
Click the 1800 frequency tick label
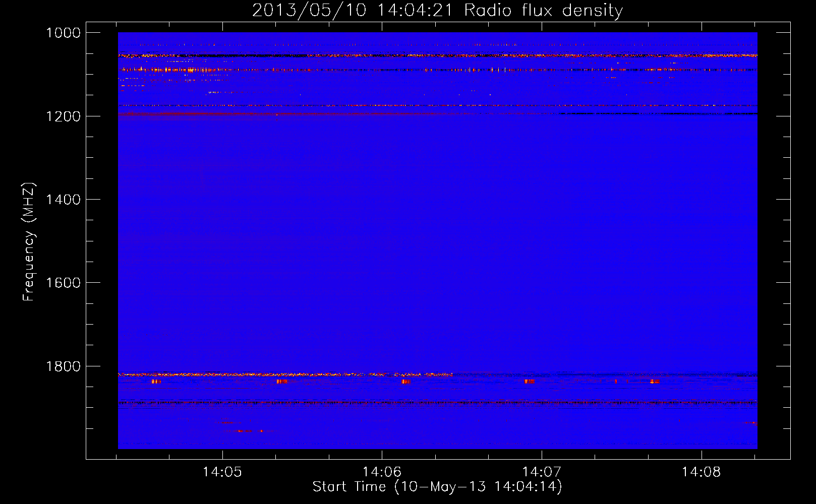[63, 366]
